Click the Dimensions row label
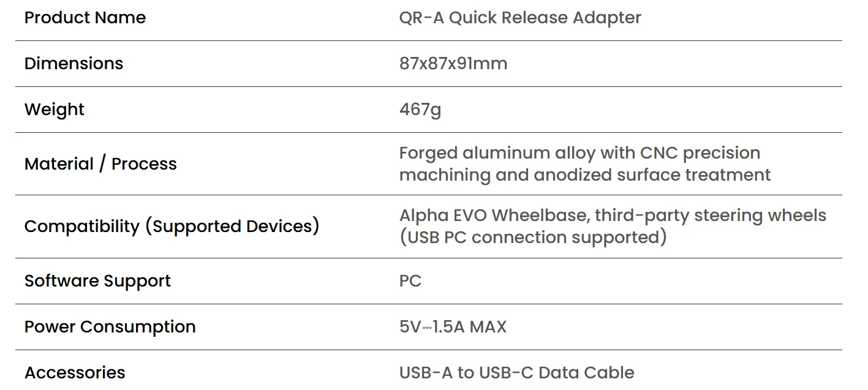The width and height of the screenshot is (868, 390). (x=74, y=64)
